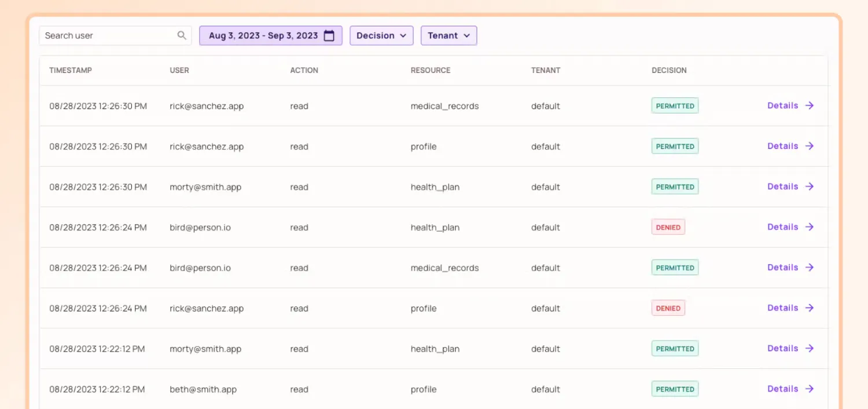Expand the Tenant filter dropdown
Image resolution: width=868 pixels, height=409 pixels.
click(x=448, y=35)
